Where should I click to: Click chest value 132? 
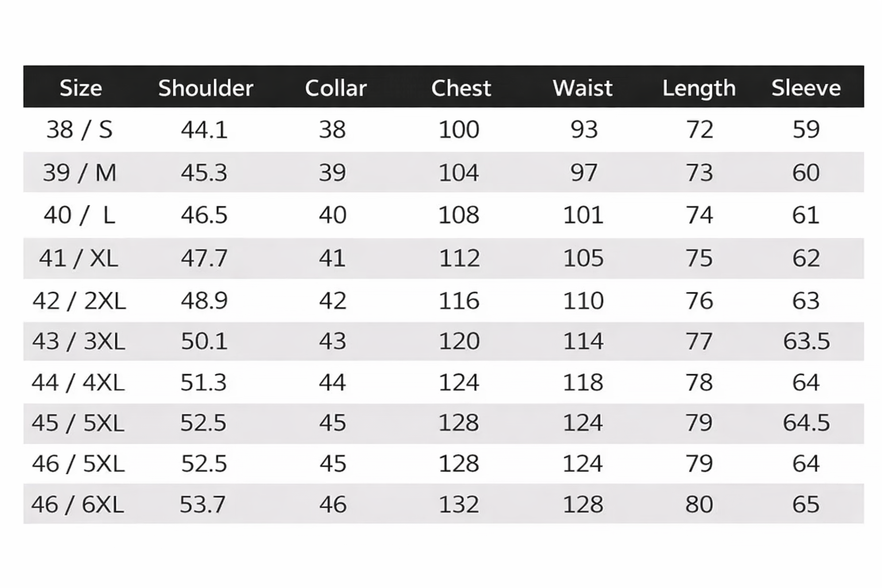pos(459,505)
